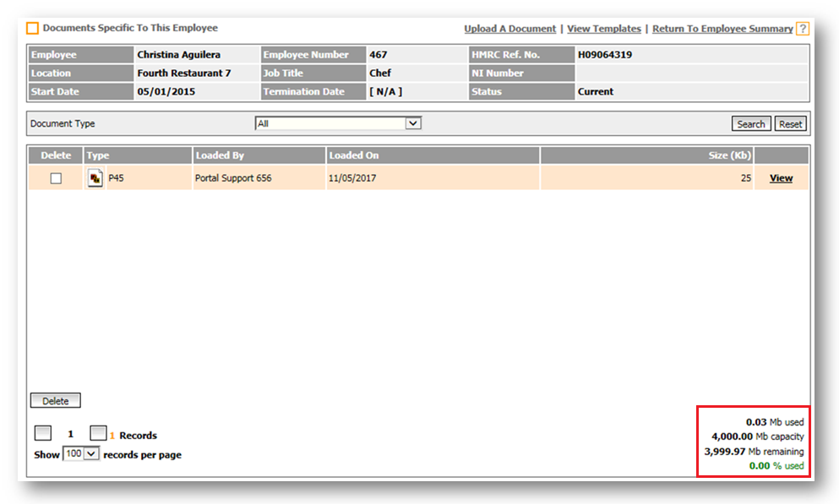
Task: Click the HMRC reference H09064319
Action: 605,55
